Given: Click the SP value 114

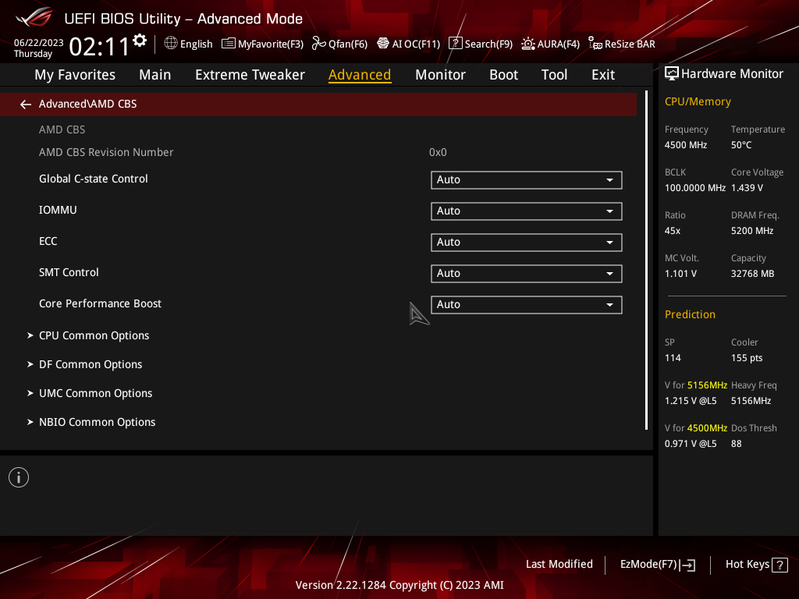Looking at the screenshot, I should coord(672,358).
